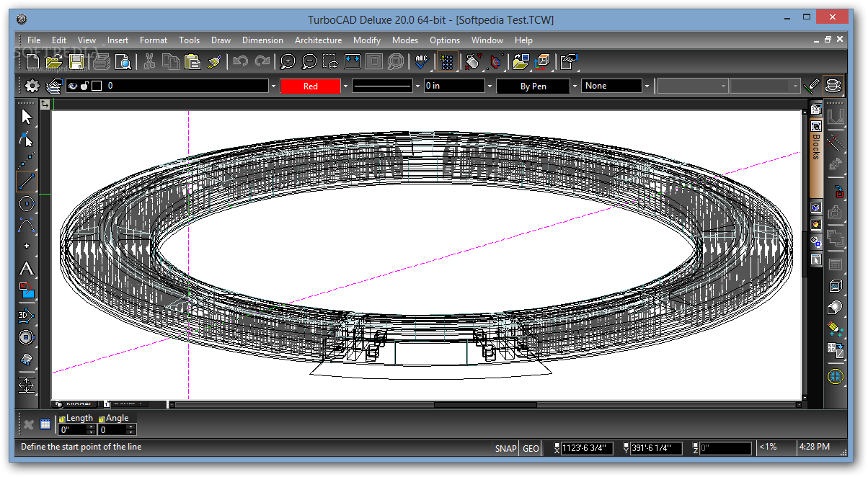This screenshot has width=868, height=477.
Task: Click the Length input field
Action: [73, 429]
